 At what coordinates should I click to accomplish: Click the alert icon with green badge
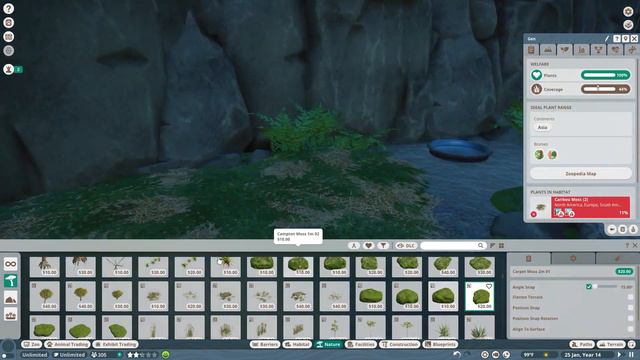point(9,69)
